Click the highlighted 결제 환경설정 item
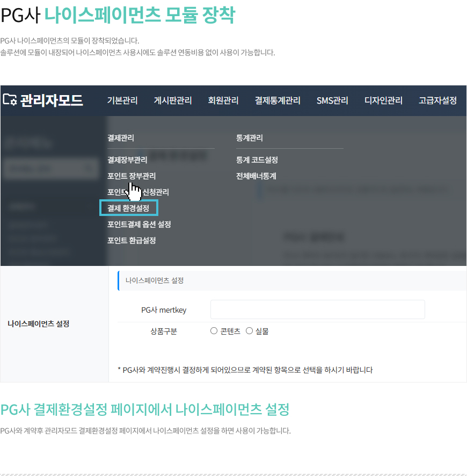467x476 pixels. coord(128,208)
